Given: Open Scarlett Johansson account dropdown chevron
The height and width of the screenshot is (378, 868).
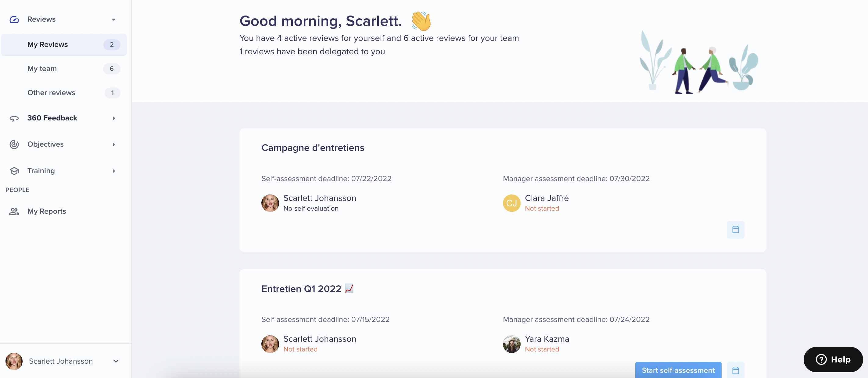Looking at the screenshot, I should point(116,361).
